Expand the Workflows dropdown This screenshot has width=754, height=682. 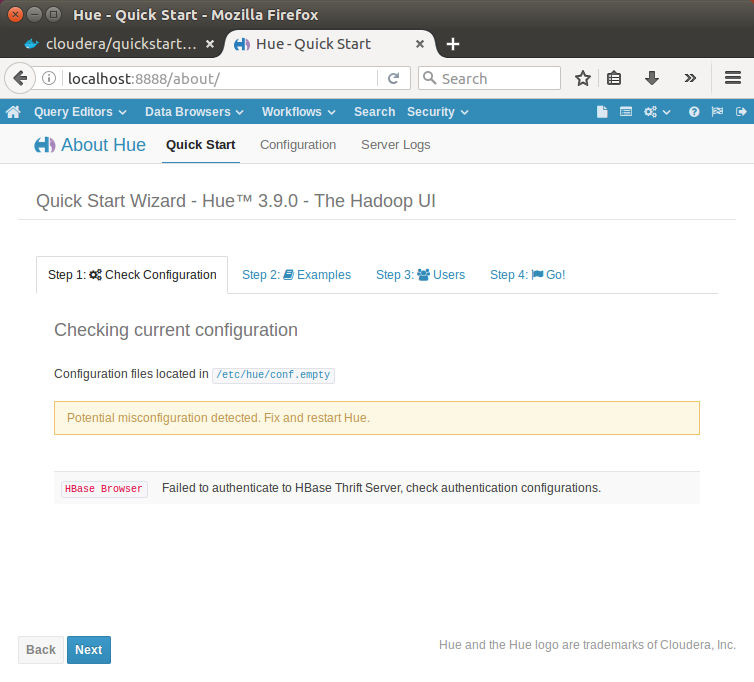pyautogui.click(x=299, y=112)
